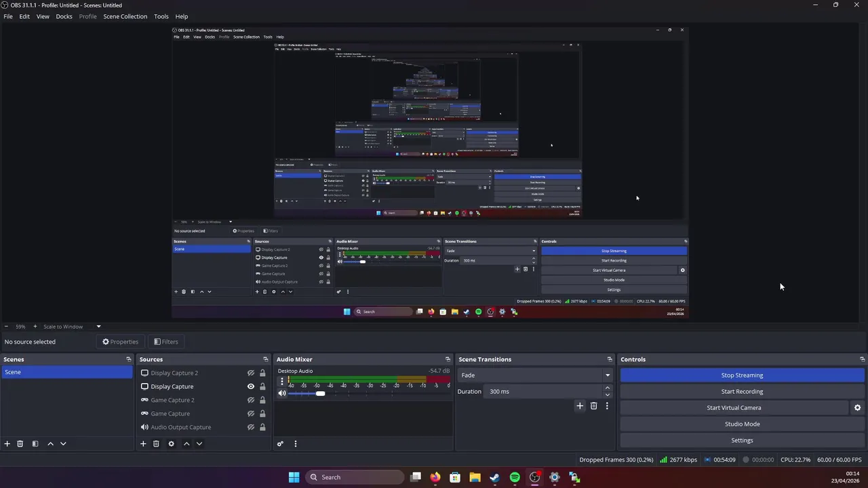Unlock Display Capture source
Image resolution: width=868 pixels, height=488 pixels.
click(262, 386)
